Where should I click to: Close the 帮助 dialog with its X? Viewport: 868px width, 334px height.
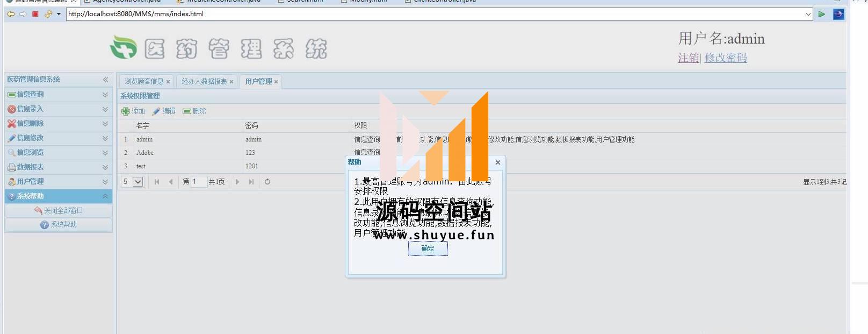click(498, 162)
